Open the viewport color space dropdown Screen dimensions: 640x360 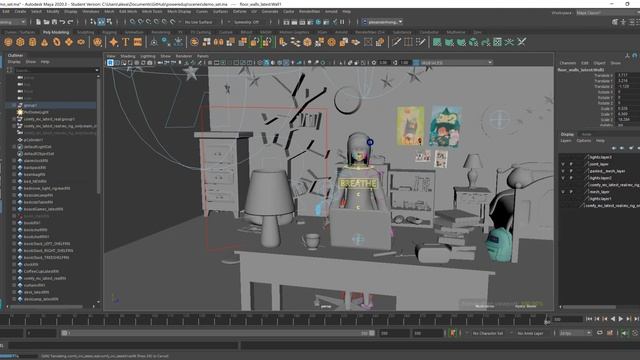click(x=456, y=62)
